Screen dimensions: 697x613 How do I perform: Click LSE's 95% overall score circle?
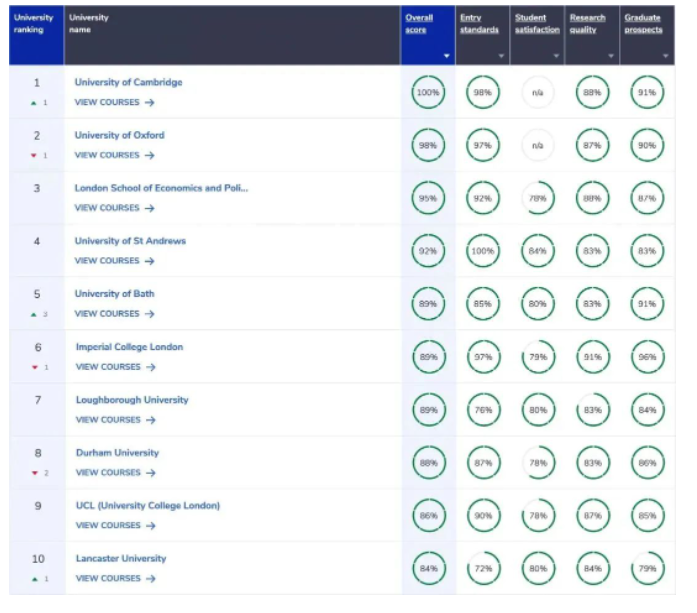pos(428,198)
